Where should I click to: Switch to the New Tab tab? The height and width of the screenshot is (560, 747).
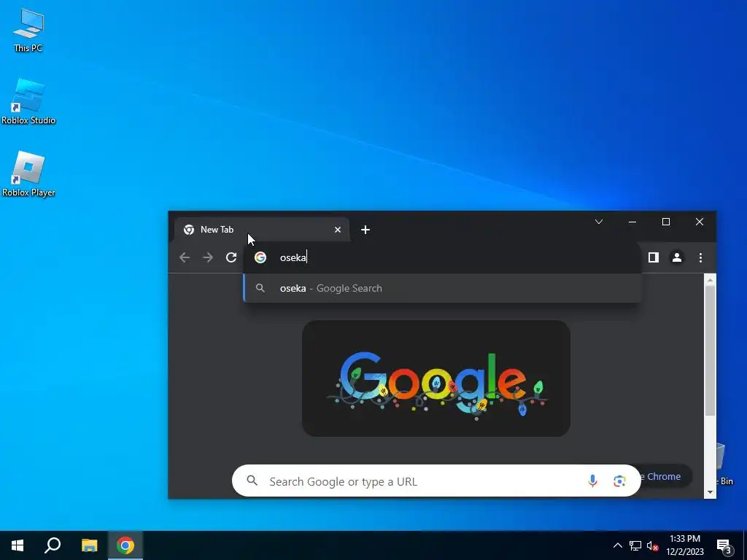tap(262, 230)
